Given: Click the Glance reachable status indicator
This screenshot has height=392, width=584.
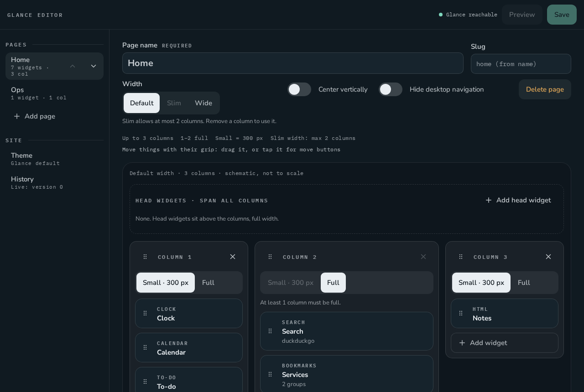Looking at the screenshot, I should point(468,15).
